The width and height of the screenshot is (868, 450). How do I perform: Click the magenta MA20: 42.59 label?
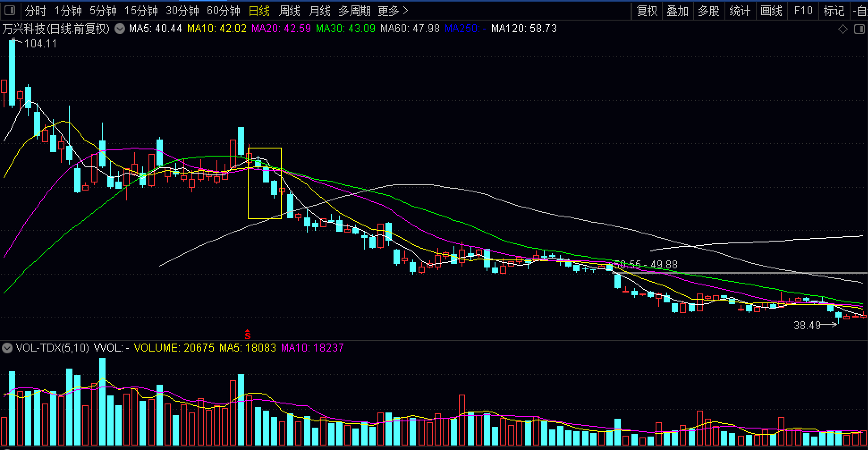click(x=281, y=29)
